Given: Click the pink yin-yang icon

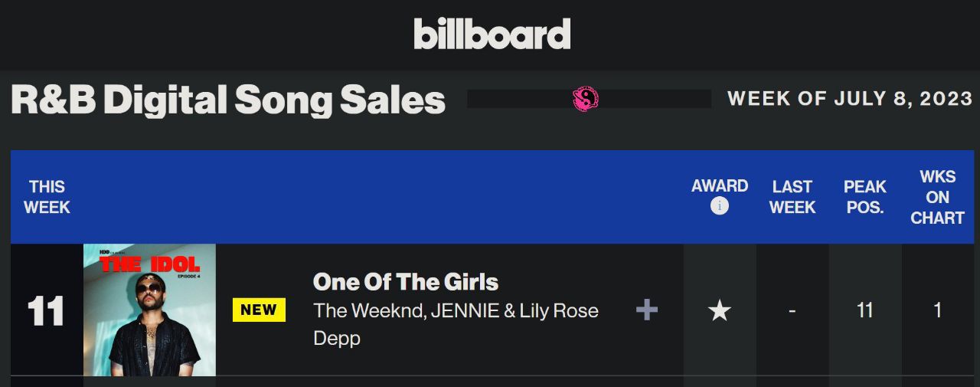Looking at the screenshot, I should 586,99.
